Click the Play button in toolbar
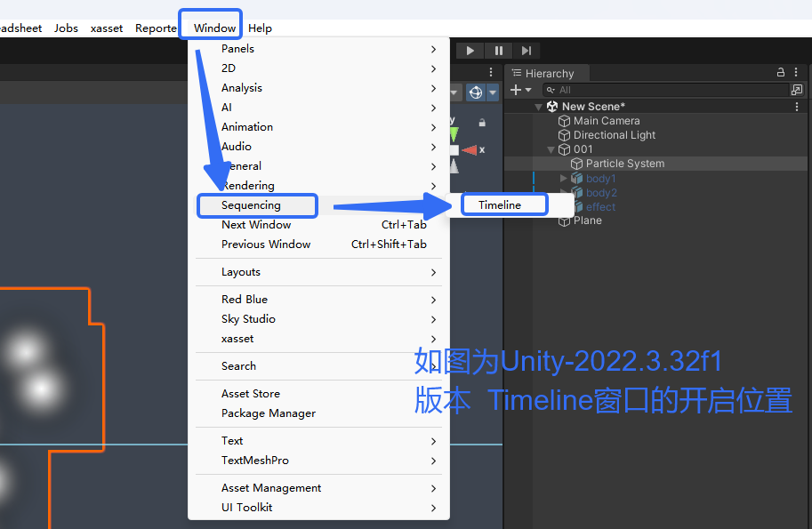The width and height of the screenshot is (812, 529). 470,51
